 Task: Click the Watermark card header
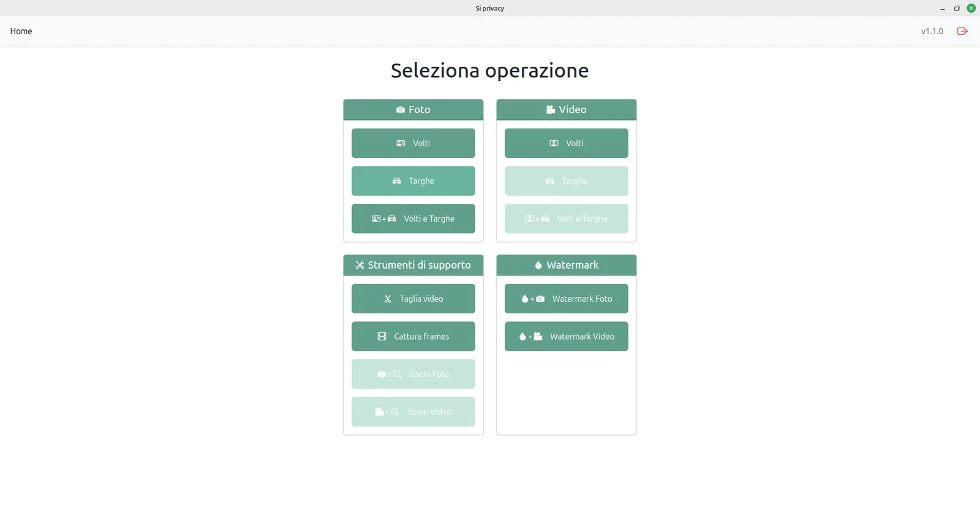(x=567, y=265)
